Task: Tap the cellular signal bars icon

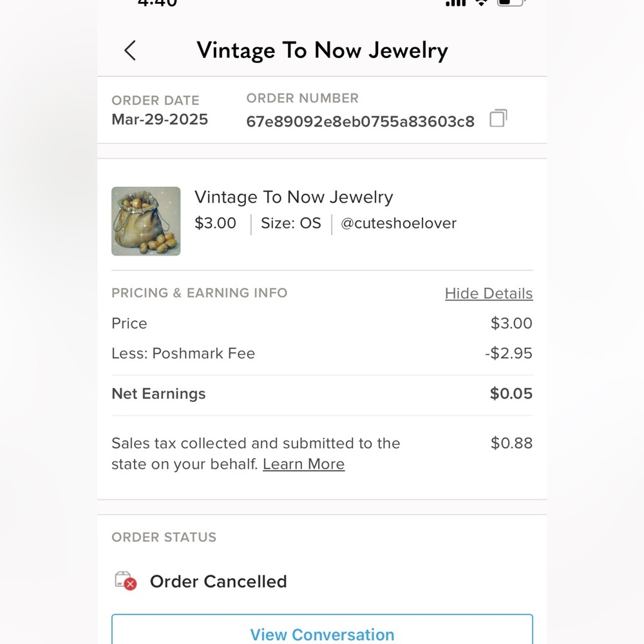Action: pos(455,3)
